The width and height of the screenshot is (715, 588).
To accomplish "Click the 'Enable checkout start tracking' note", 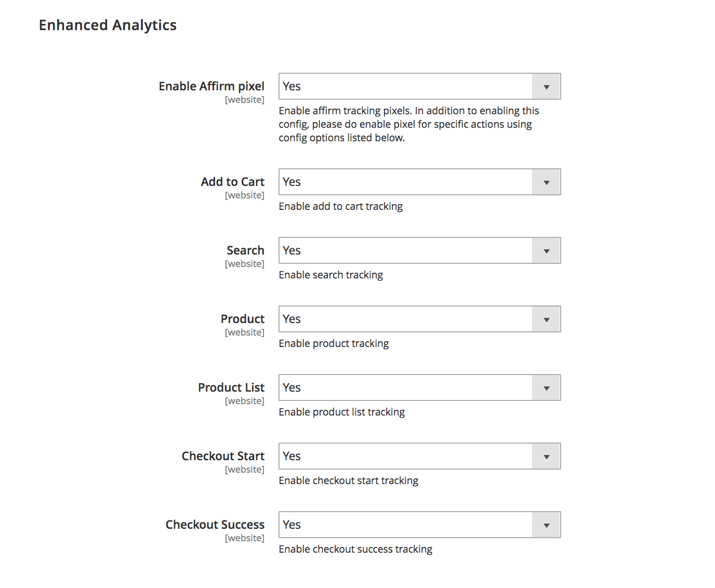I will click(x=349, y=480).
